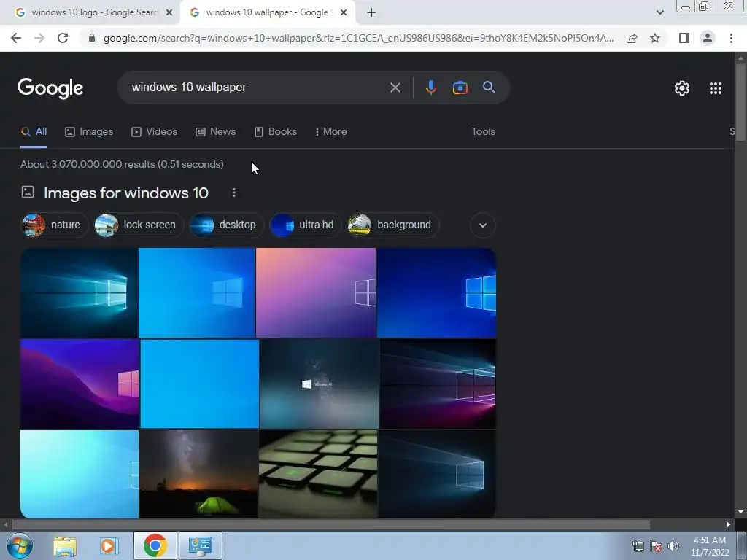The height and width of the screenshot is (560, 747).
Task: Click the address bar URL
Action: click(358, 38)
